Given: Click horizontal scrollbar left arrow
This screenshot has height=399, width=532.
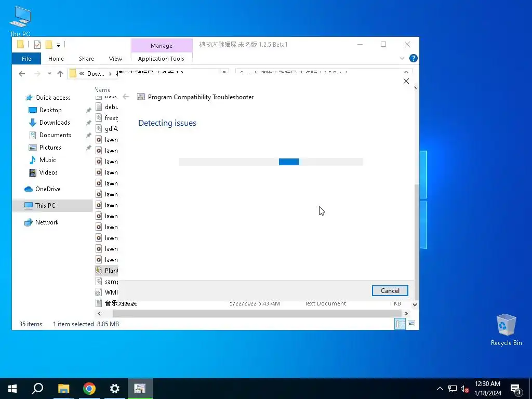Looking at the screenshot, I should (x=99, y=313).
